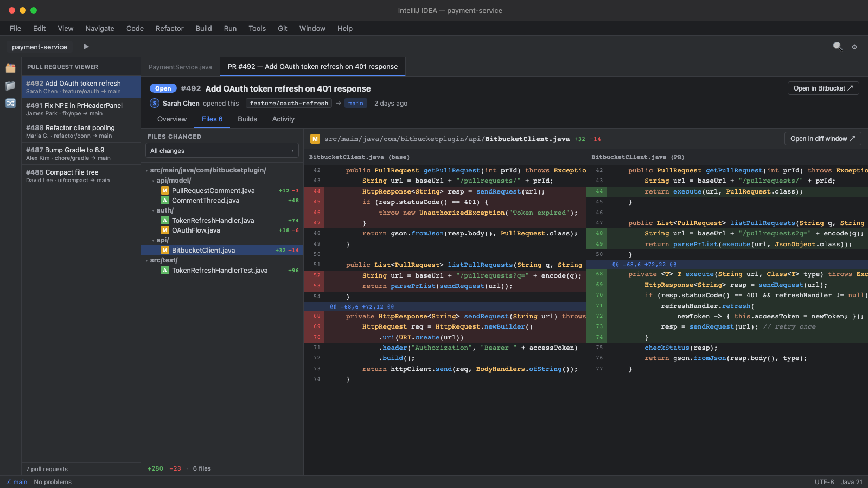
Task: Select pull request #485 Compact file tree
Action: [81, 176]
